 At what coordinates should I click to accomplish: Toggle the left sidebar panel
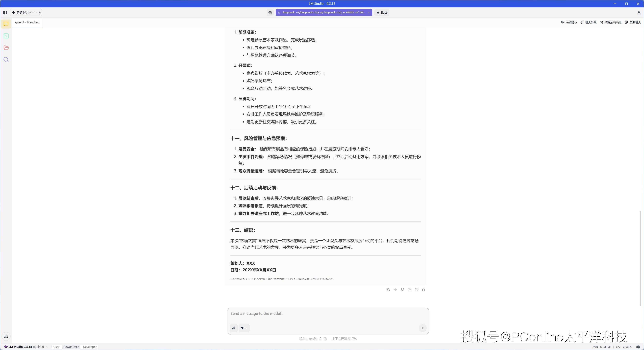(x=5, y=13)
